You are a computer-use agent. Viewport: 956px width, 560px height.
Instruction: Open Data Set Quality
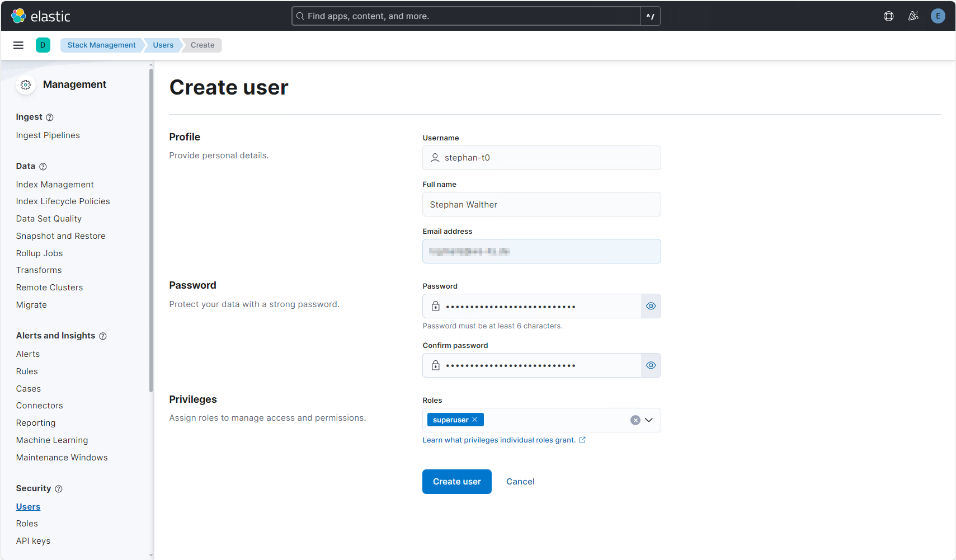(x=49, y=219)
